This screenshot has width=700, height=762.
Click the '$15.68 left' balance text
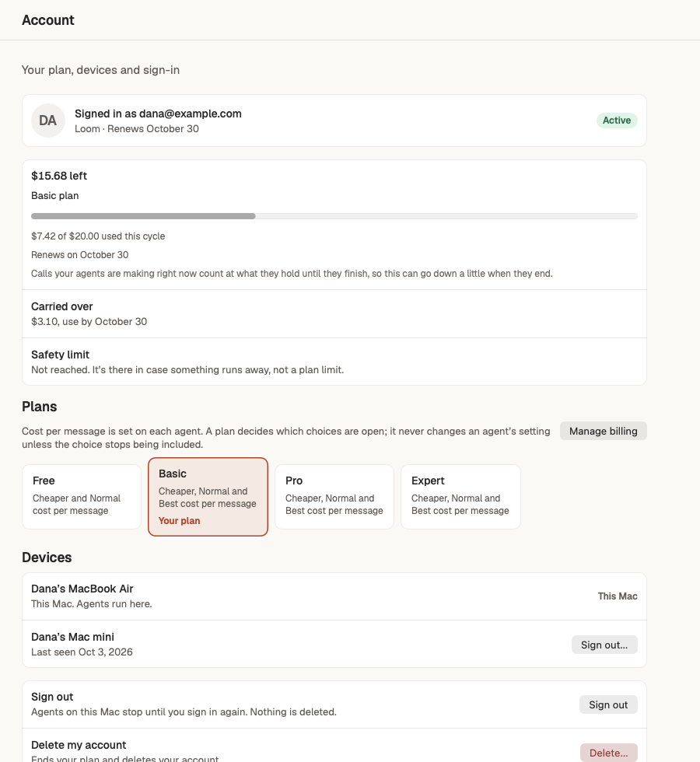[59, 176]
